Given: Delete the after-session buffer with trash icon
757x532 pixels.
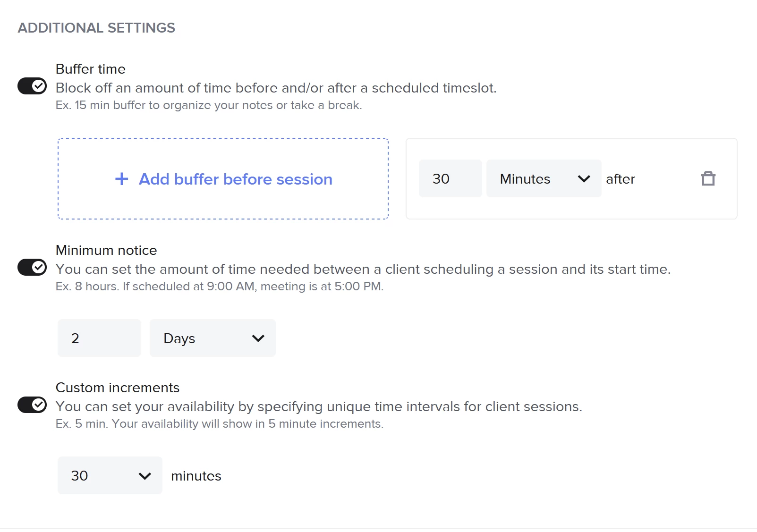Looking at the screenshot, I should pos(708,179).
